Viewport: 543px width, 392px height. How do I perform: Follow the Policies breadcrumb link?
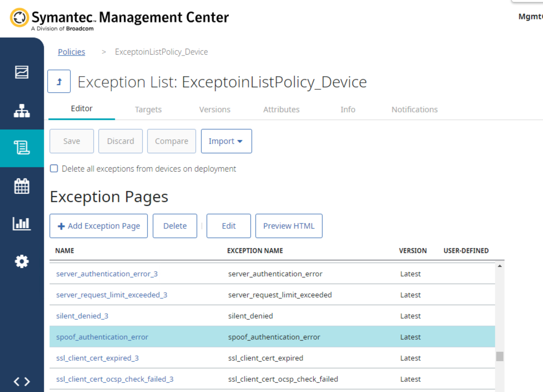(71, 52)
